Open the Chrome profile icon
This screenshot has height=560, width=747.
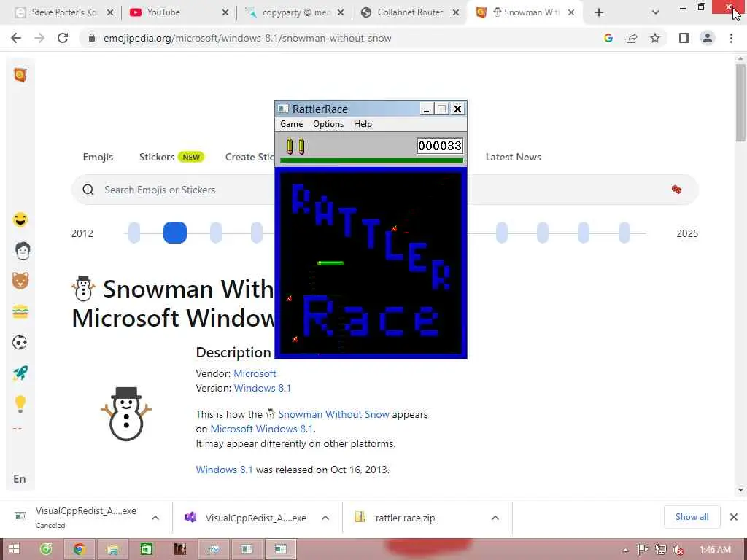(x=708, y=38)
